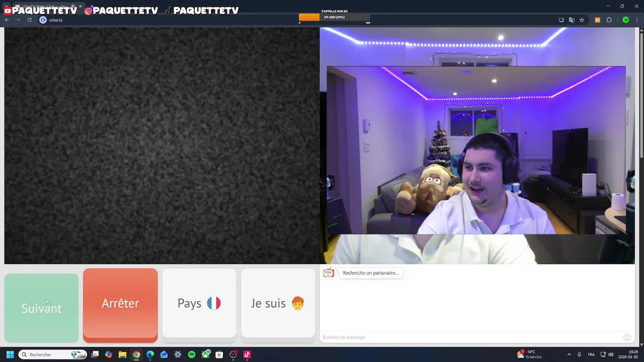Launch Copilot from the taskbar
Screen dimensions: 644x362
(x=109, y=354)
